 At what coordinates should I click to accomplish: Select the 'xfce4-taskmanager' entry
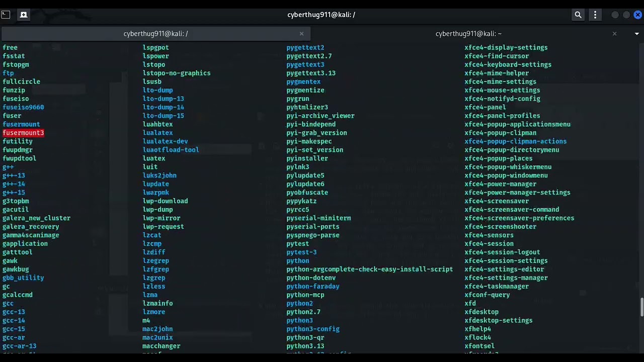point(497,286)
